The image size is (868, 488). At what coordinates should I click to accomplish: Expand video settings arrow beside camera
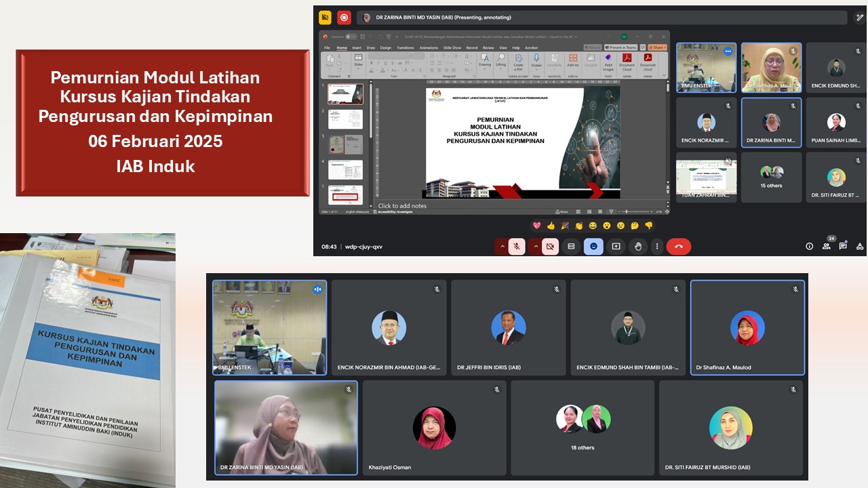pyautogui.click(x=536, y=247)
